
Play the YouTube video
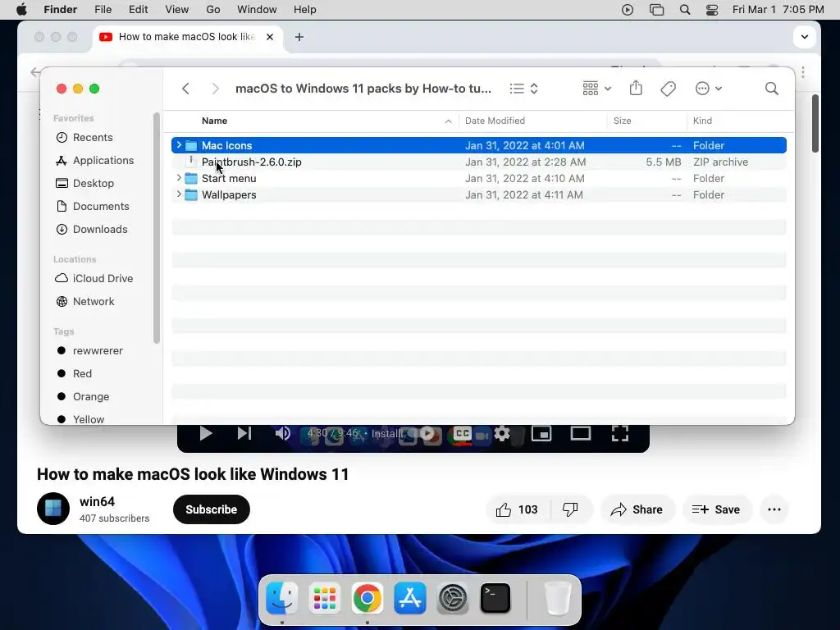(x=206, y=433)
